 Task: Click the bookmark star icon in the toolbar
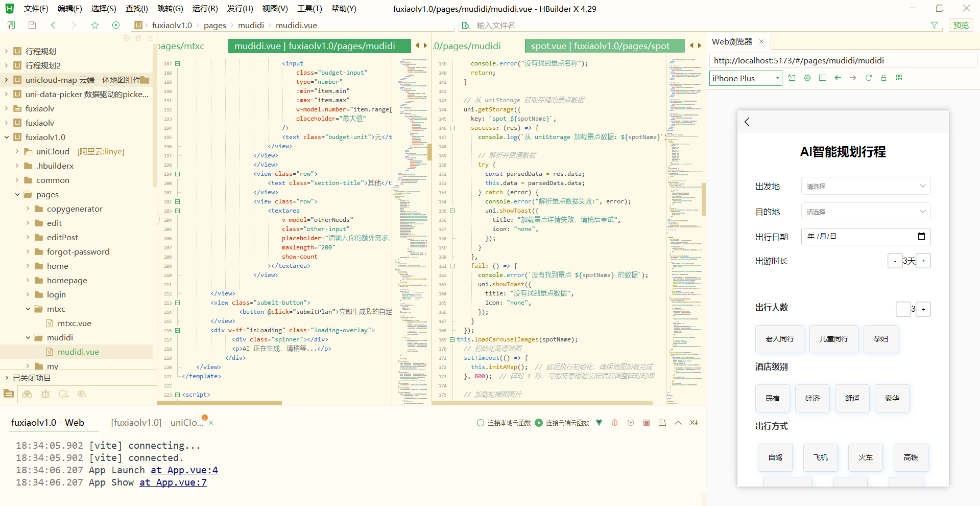(x=95, y=25)
